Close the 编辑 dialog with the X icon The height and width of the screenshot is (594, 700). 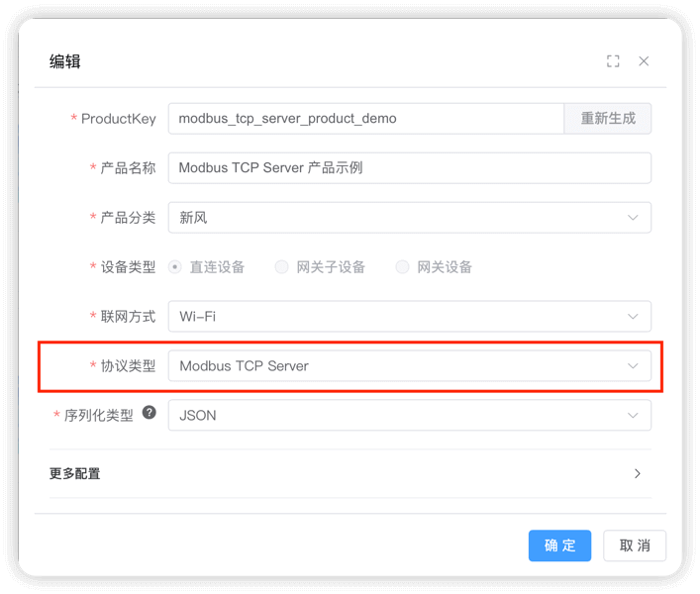pos(644,61)
